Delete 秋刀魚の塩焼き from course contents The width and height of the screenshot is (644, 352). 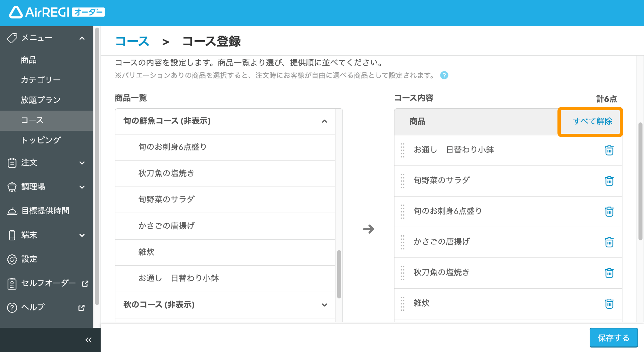(x=609, y=273)
